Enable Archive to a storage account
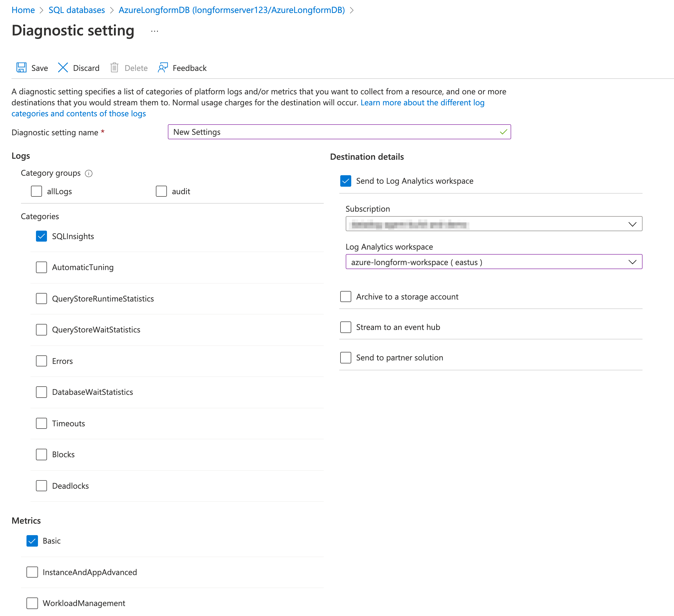 345,297
